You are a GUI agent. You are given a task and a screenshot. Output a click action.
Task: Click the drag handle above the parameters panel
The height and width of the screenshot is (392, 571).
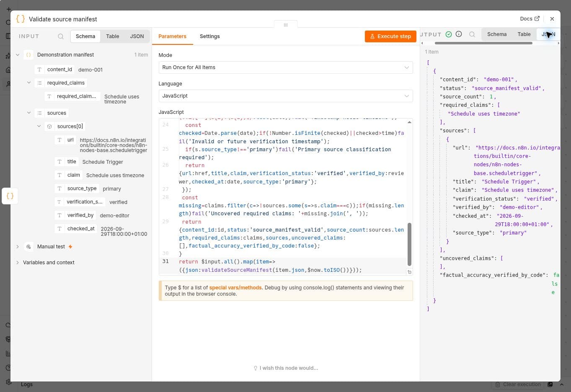point(286,25)
